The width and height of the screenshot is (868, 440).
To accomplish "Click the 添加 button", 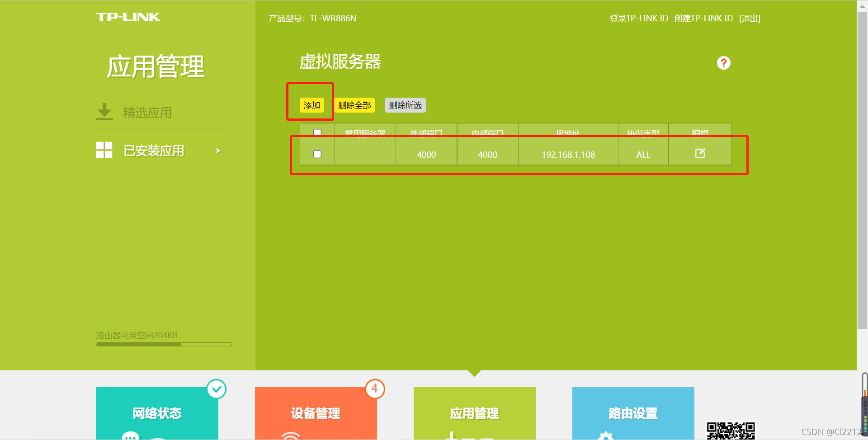I will (311, 105).
